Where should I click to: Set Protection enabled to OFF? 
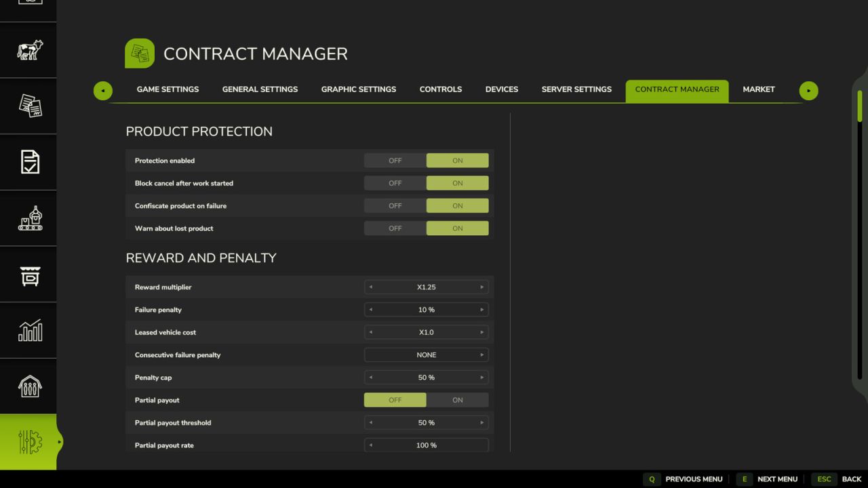point(395,161)
